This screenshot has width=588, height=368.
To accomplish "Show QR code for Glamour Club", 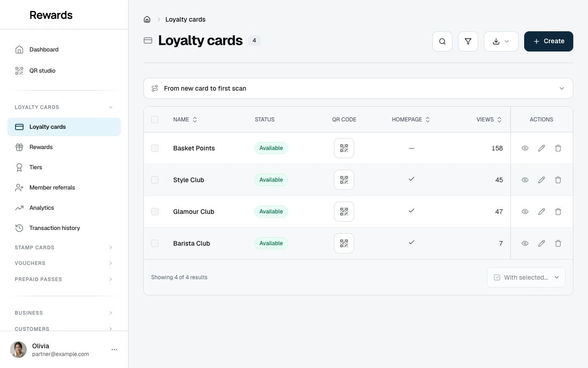I will 344,212.
